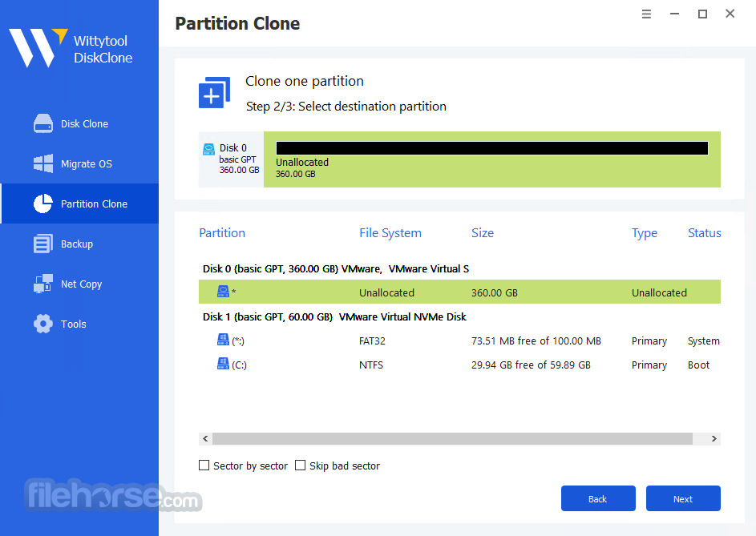Viewport: 756px width, 536px height.
Task: Click the unallocated partition row icon
Action: [223, 291]
